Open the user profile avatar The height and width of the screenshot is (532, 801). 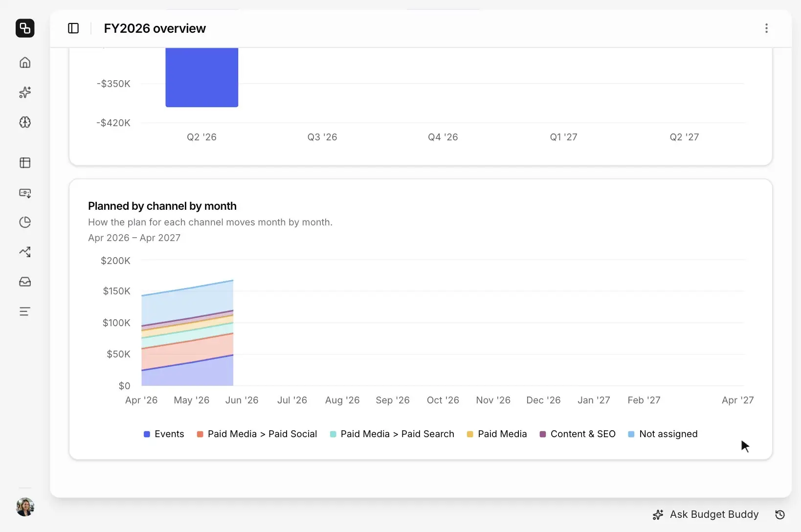pos(25,507)
